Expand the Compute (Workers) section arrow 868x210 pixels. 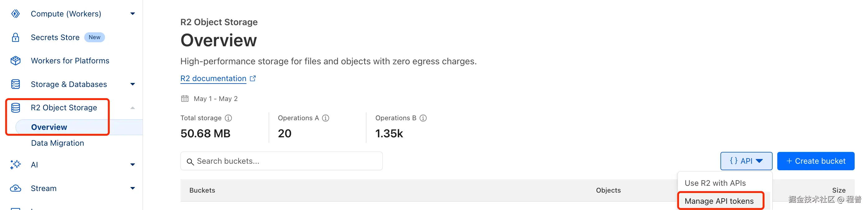[x=133, y=14]
